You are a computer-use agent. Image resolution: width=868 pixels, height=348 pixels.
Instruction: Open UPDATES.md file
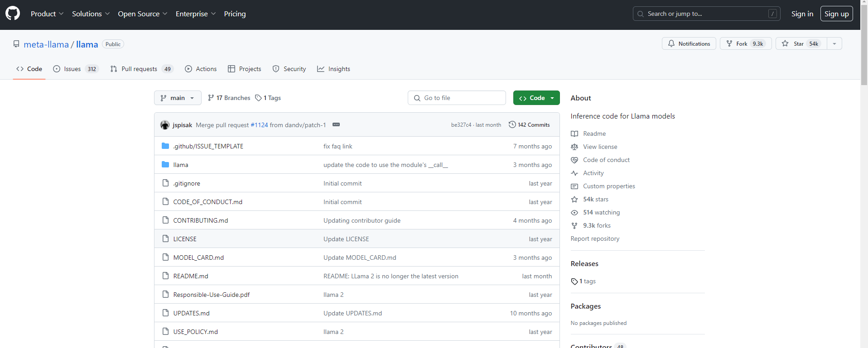tap(191, 313)
